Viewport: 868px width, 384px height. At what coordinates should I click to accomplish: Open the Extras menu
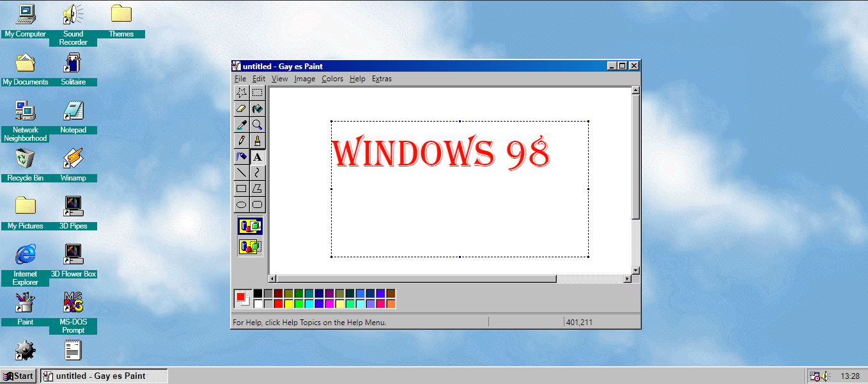pos(382,79)
